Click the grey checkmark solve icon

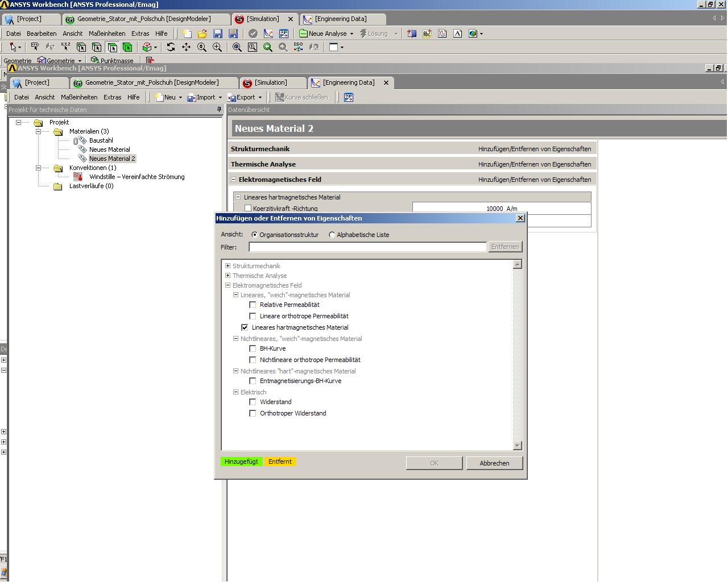pos(253,34)
